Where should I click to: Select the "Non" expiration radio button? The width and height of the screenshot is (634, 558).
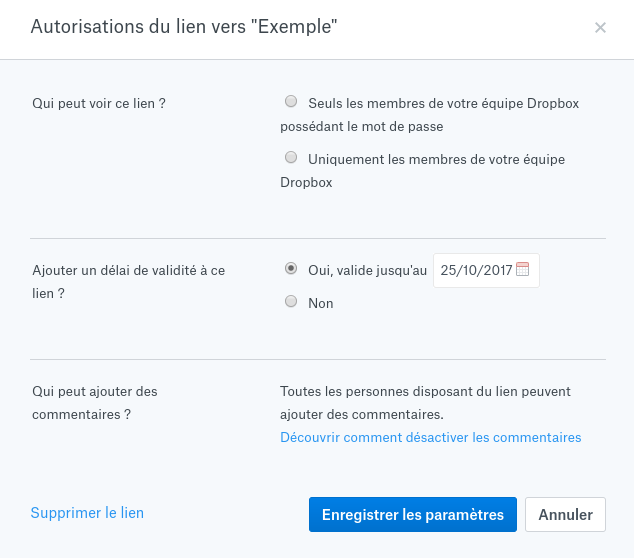coord(291,301)
